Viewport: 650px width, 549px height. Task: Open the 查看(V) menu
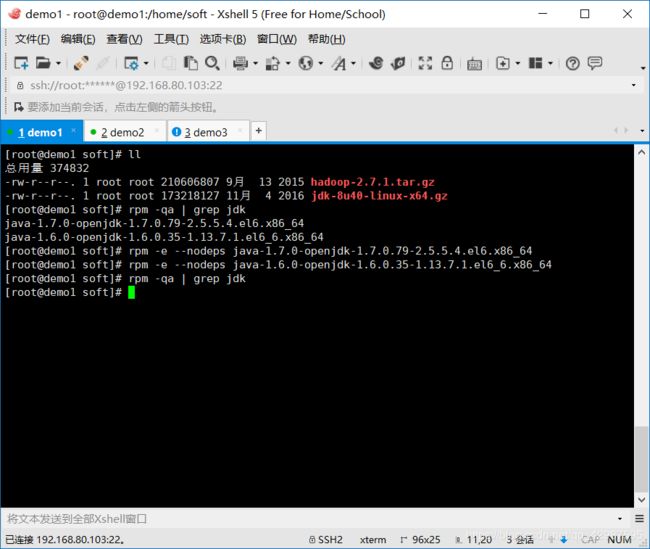point(124,39)
